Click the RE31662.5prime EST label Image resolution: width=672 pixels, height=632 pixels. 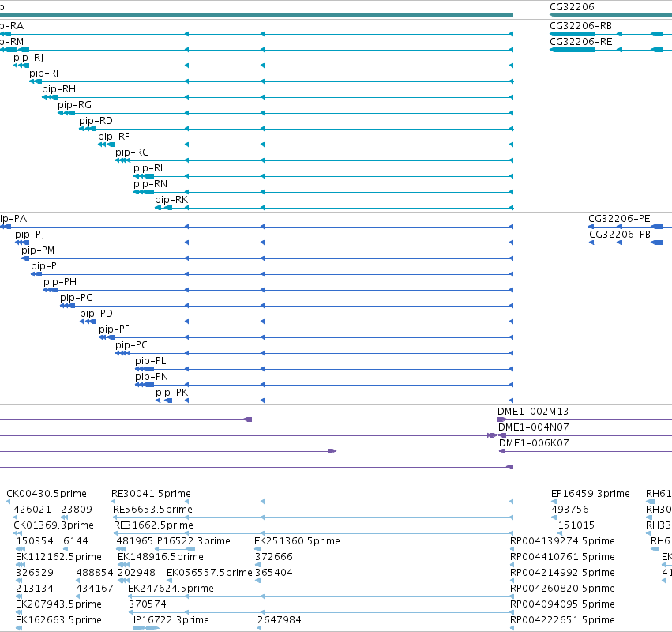click(153, 525)
